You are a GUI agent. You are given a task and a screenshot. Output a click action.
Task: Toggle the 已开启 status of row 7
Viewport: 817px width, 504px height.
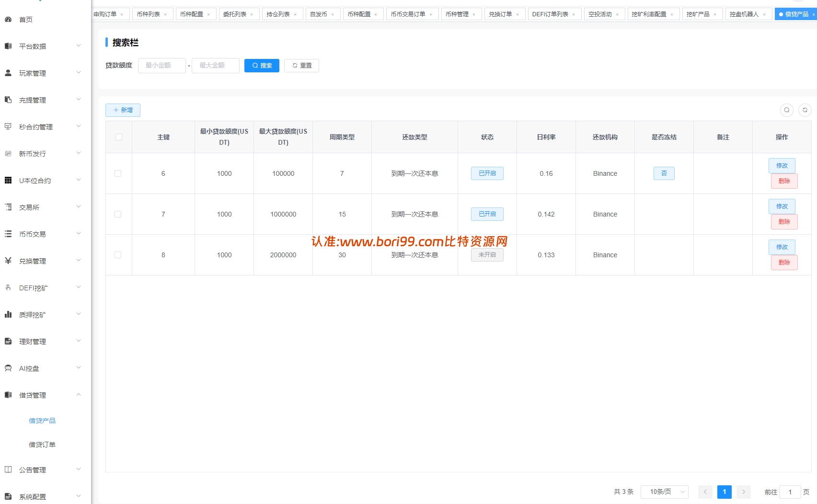tap(487, 214)
